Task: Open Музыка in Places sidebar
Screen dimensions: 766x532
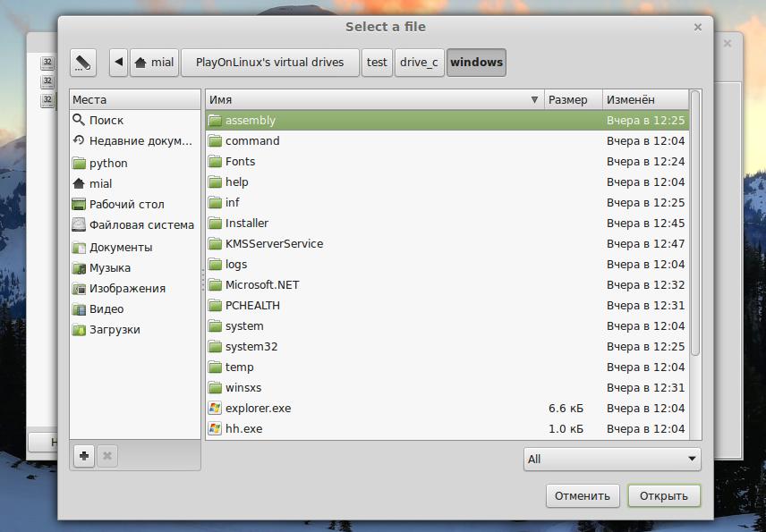Action: click(135, 268)
